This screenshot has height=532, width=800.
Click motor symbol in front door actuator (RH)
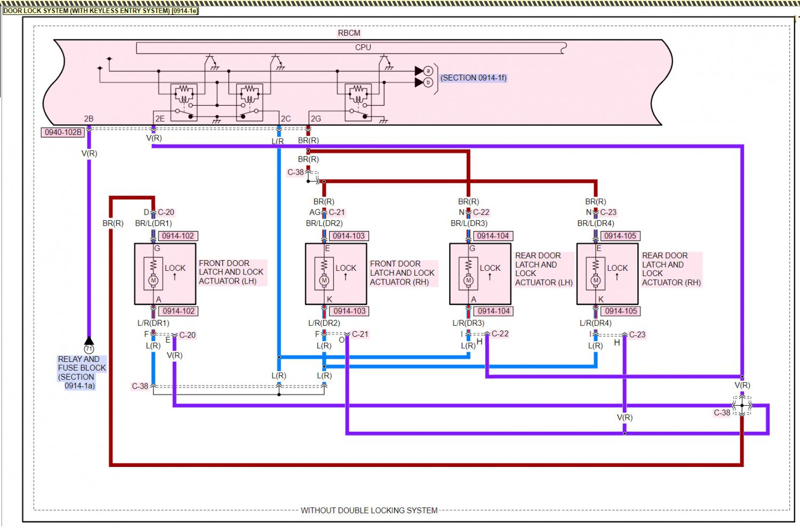pyautogui.click(x=324, y=280)
